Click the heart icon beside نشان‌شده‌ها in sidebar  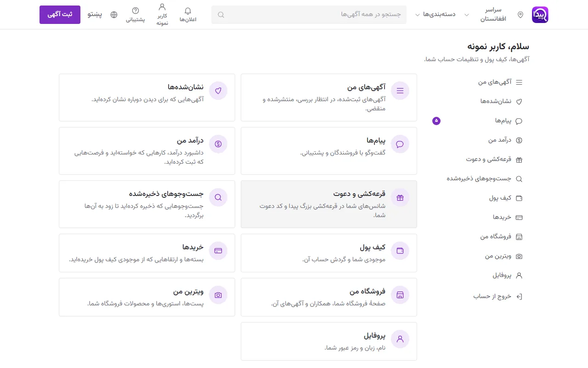pos(519,102)
